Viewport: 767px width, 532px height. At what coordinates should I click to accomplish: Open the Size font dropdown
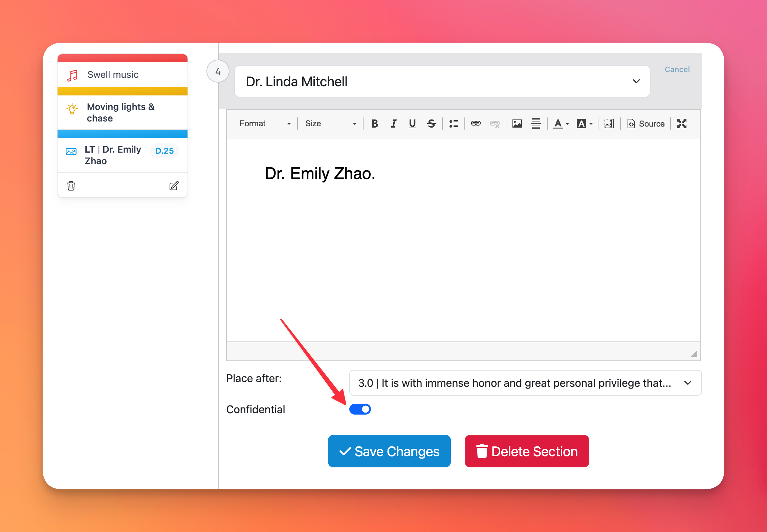[x=330, y=124]
